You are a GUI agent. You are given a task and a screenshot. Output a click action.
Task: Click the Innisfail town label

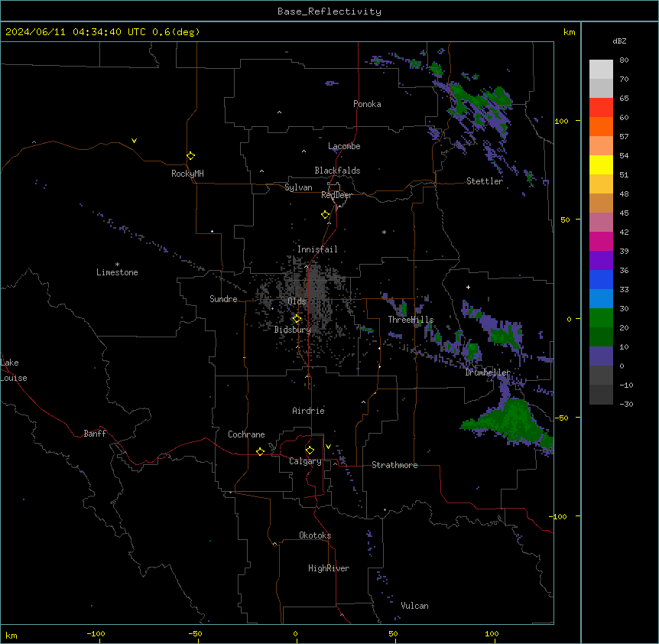point(317,249)
